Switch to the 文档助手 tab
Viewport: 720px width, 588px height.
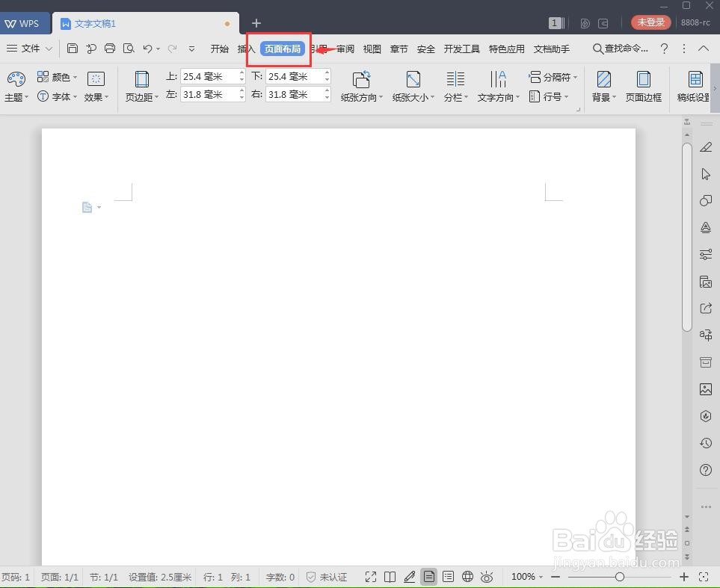point(552,49)
